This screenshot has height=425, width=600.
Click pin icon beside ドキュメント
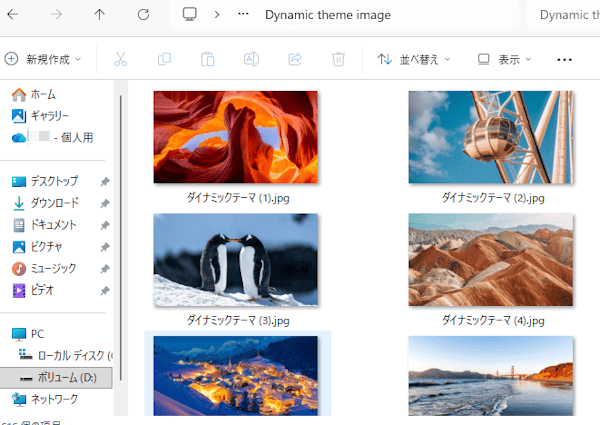point(105,225)
